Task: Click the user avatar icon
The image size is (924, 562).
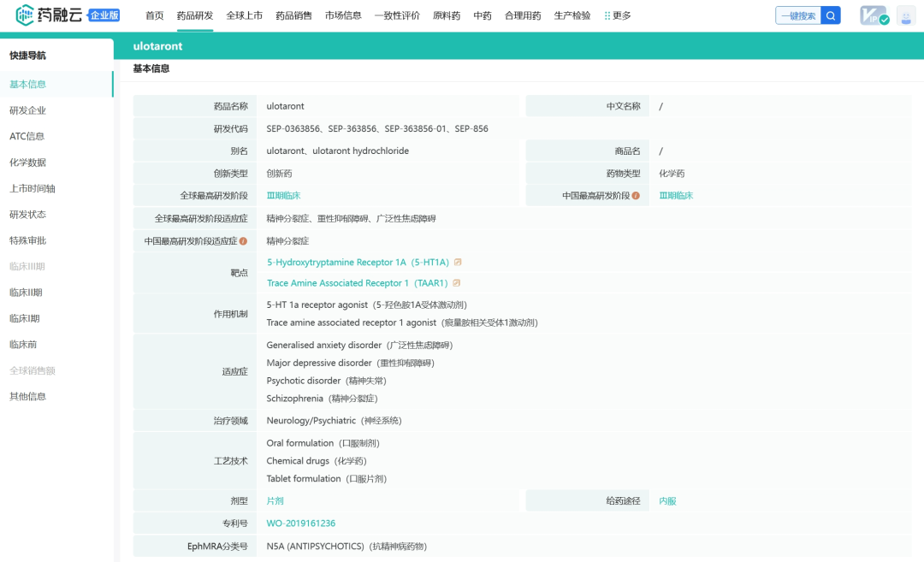Action: 905,15
